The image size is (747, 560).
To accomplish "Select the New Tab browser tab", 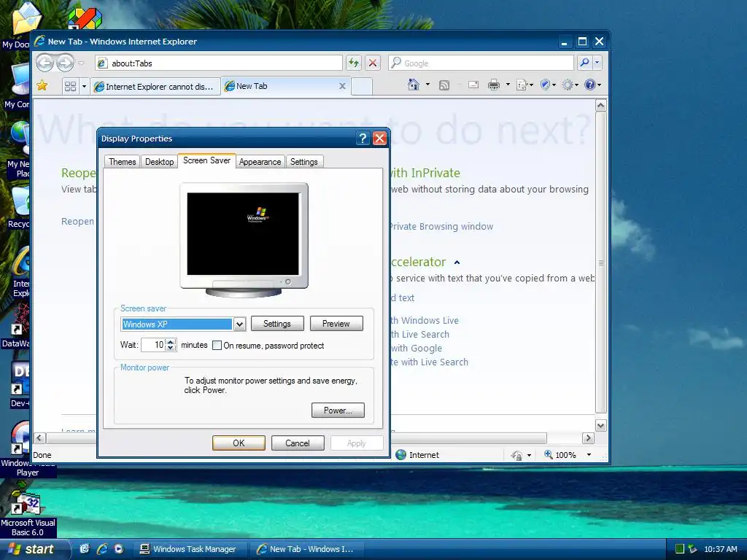I will point(286,86).
